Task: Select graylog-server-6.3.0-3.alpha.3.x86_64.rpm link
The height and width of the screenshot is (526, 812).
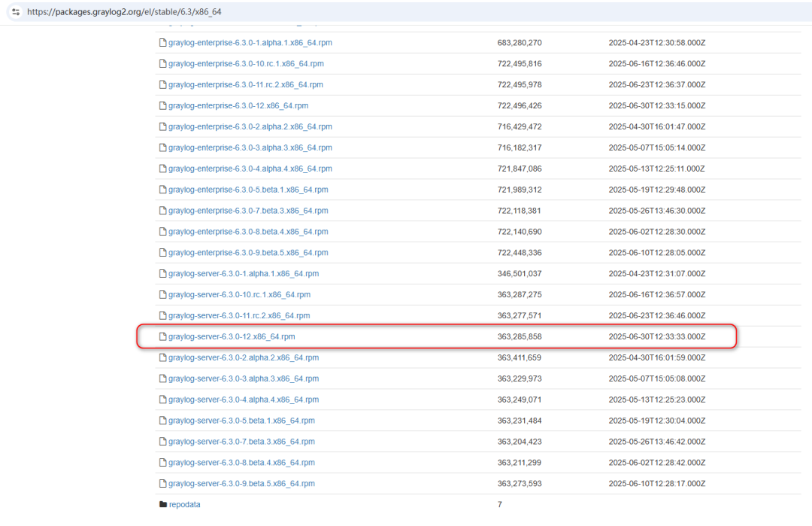Action: point(244,379)
